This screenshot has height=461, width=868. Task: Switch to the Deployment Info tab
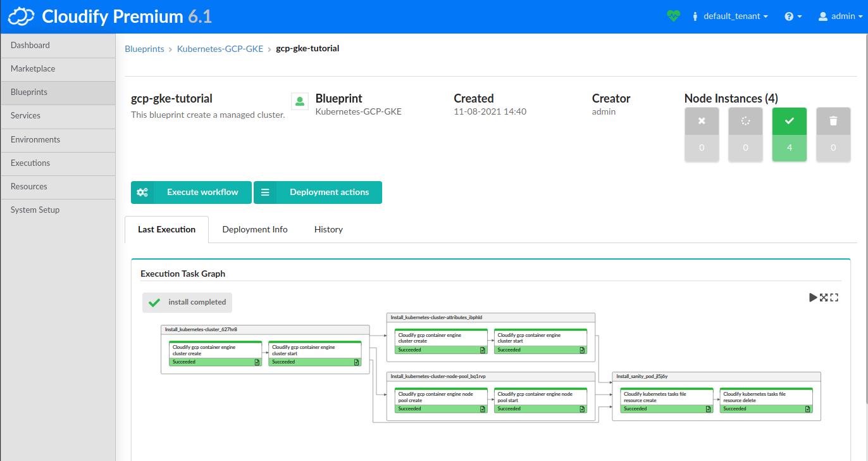[x=255, y=229]
